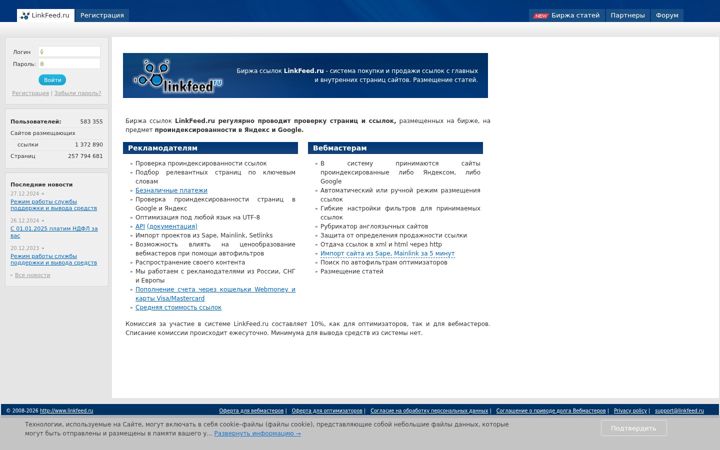Open the Безналичные платежи link
This screenshot has height=450, width=720.
171,190
